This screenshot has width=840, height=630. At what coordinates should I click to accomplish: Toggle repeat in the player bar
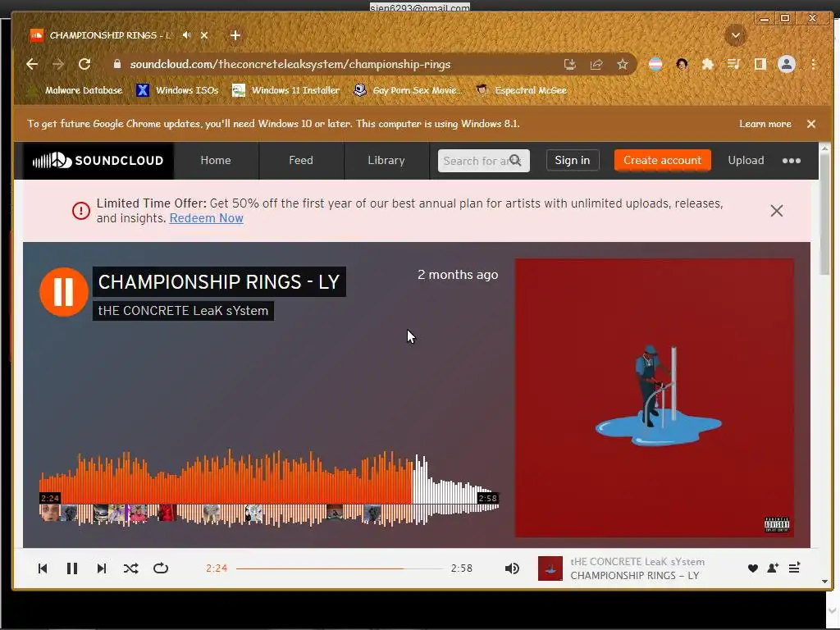click(x=161, y=568)
